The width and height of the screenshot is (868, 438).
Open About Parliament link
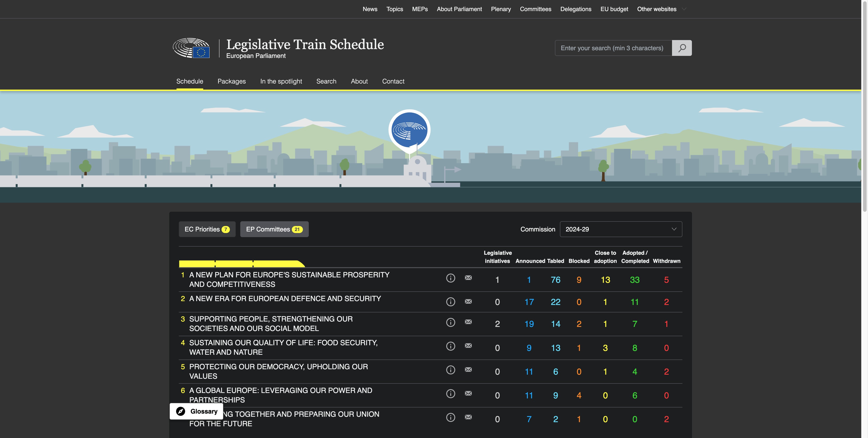tap(459, 9)
